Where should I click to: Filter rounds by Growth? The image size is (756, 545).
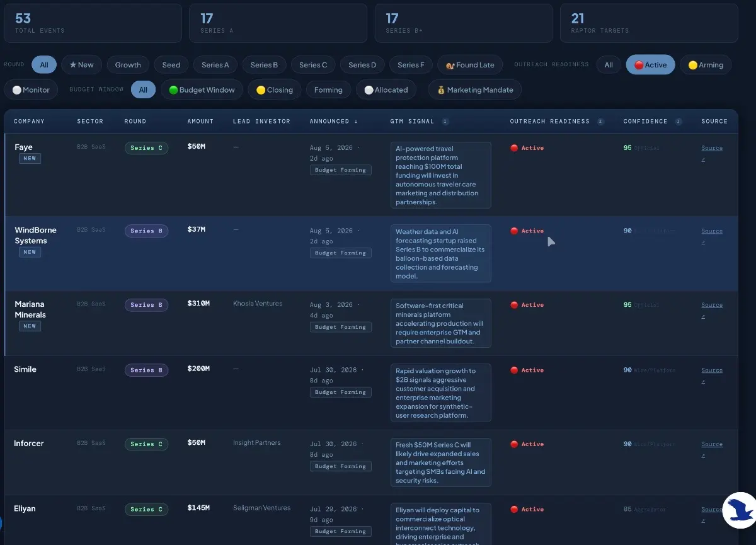[x=128, y=65]
